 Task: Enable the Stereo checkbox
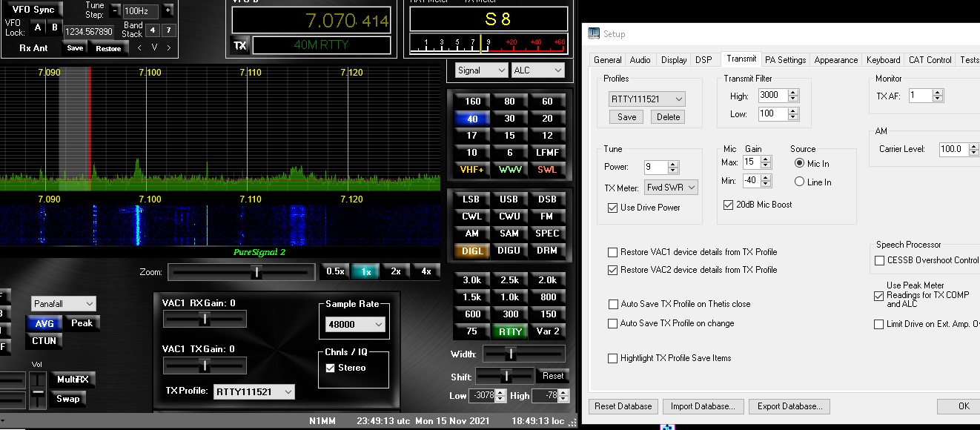[x=331, y=368]
